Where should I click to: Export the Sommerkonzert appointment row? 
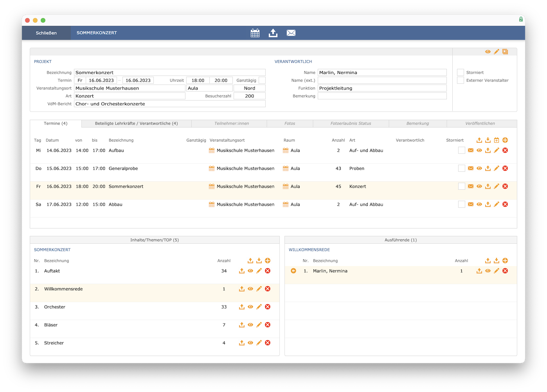click(488, 186)
